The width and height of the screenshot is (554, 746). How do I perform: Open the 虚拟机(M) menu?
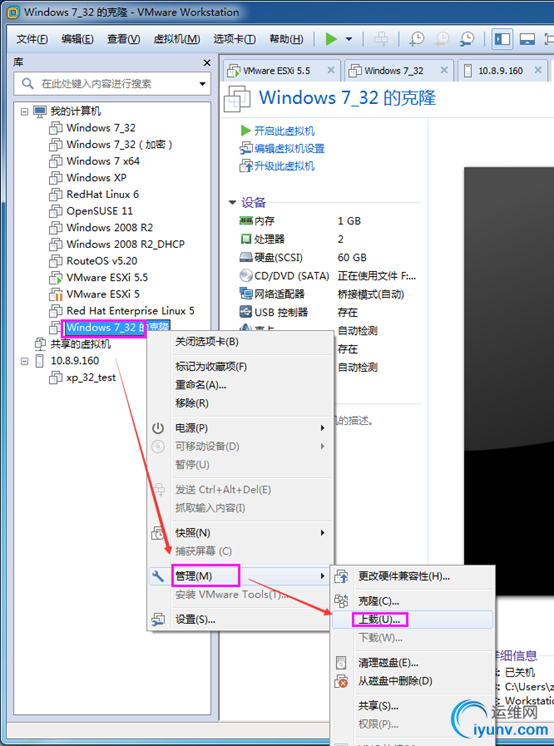tap(177, 39)
